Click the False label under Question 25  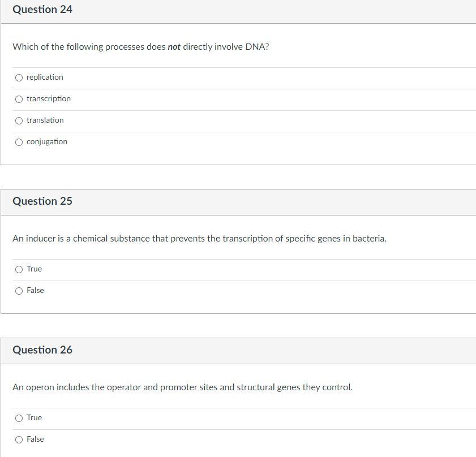(35, 290)
